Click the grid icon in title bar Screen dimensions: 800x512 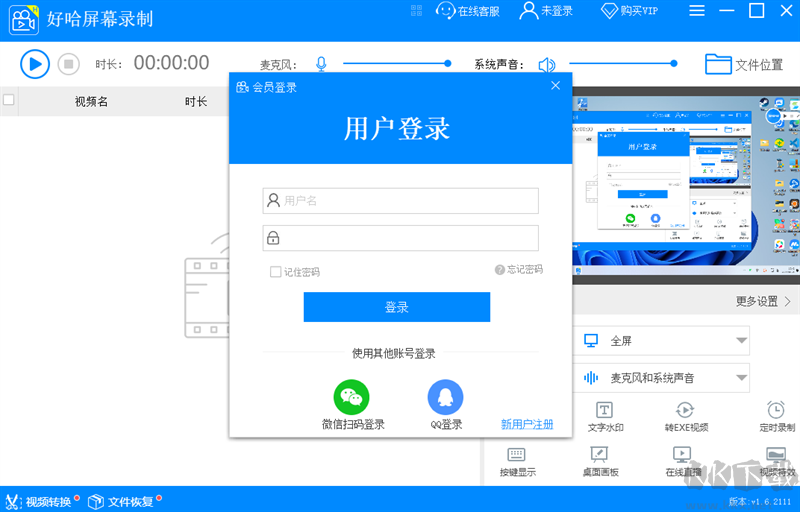416,10
